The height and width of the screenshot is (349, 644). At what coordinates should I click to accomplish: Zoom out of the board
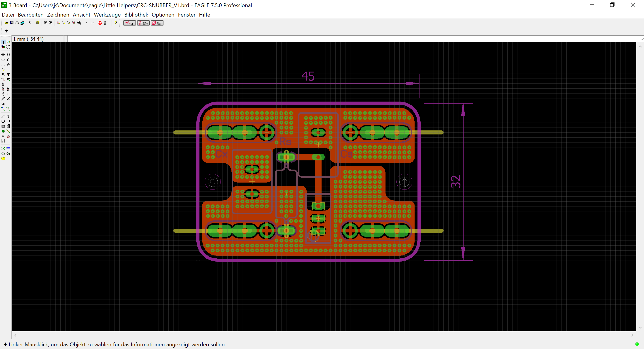pyautogui.click(x=69, y=23)
